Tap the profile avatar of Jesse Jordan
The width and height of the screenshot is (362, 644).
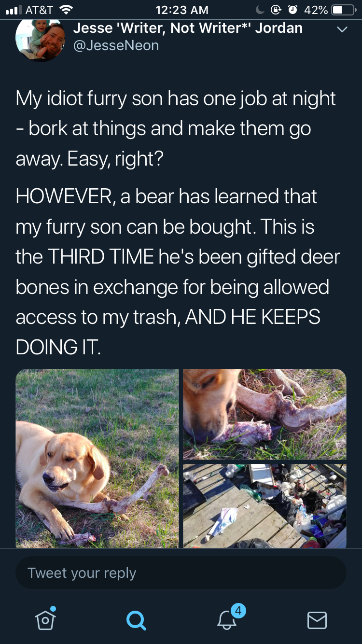point(40,40)
